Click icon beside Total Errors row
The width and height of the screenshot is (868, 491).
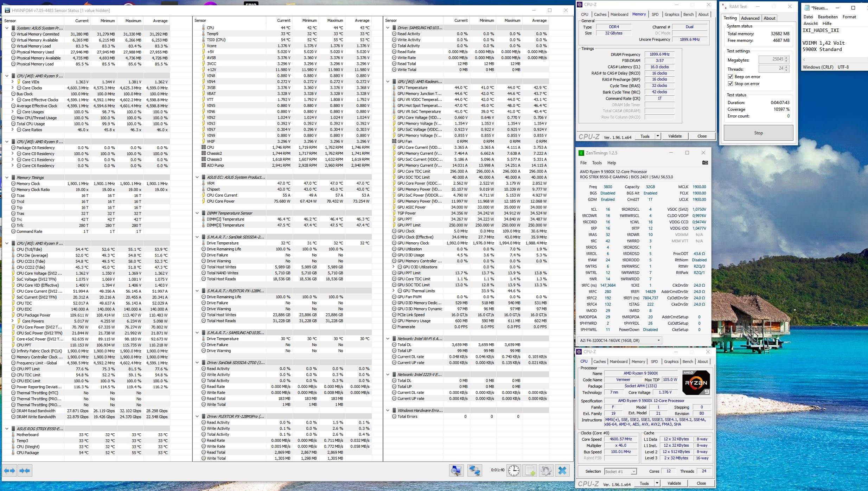coord(394,416)
